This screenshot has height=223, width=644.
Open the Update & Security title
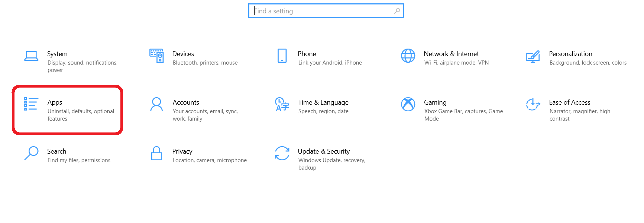[x=324, y=151]
